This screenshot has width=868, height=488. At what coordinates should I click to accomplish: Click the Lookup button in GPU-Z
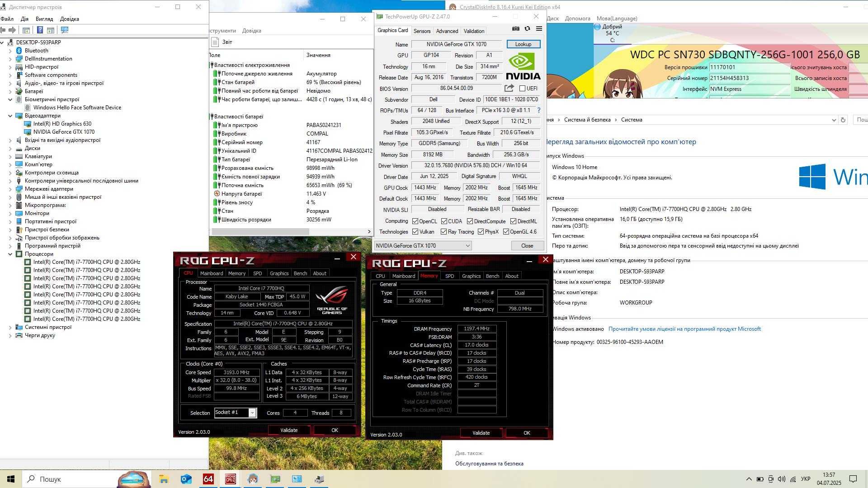523,44
